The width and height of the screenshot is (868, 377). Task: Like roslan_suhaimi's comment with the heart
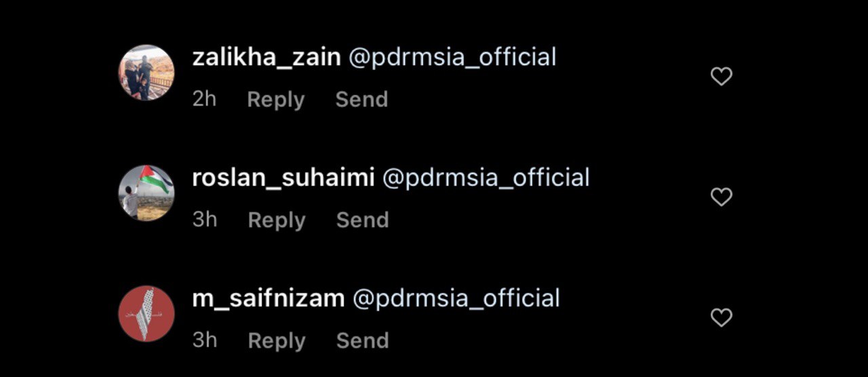point(721,197)
